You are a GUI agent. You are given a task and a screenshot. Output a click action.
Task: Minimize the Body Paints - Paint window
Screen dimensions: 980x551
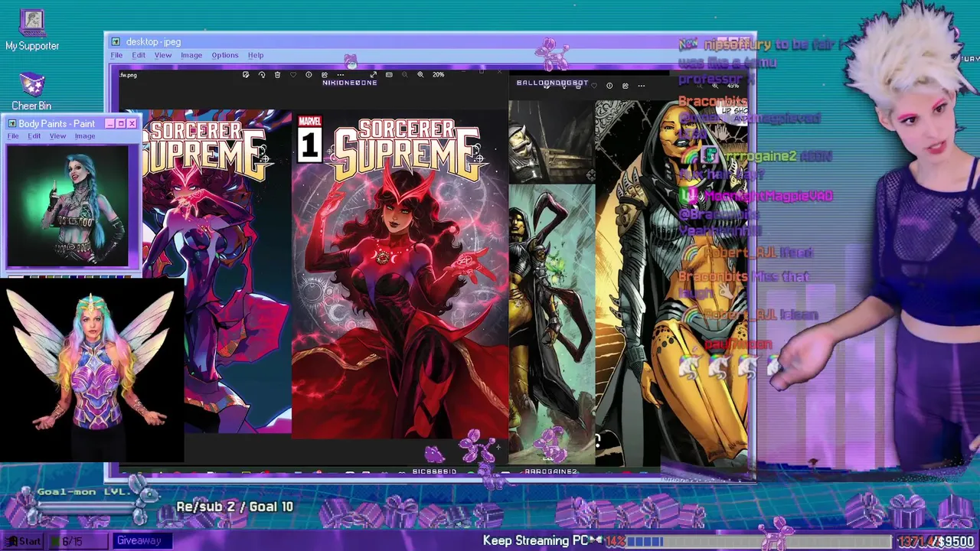[109, 123]
